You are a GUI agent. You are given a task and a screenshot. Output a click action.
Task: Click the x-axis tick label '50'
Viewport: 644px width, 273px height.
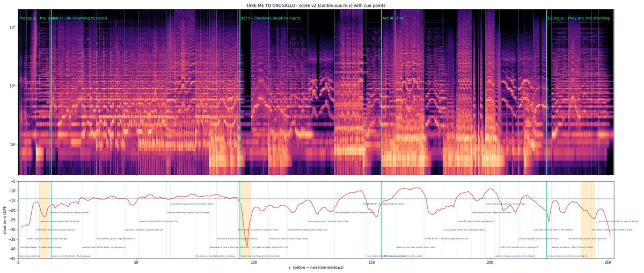pos(136,262)
